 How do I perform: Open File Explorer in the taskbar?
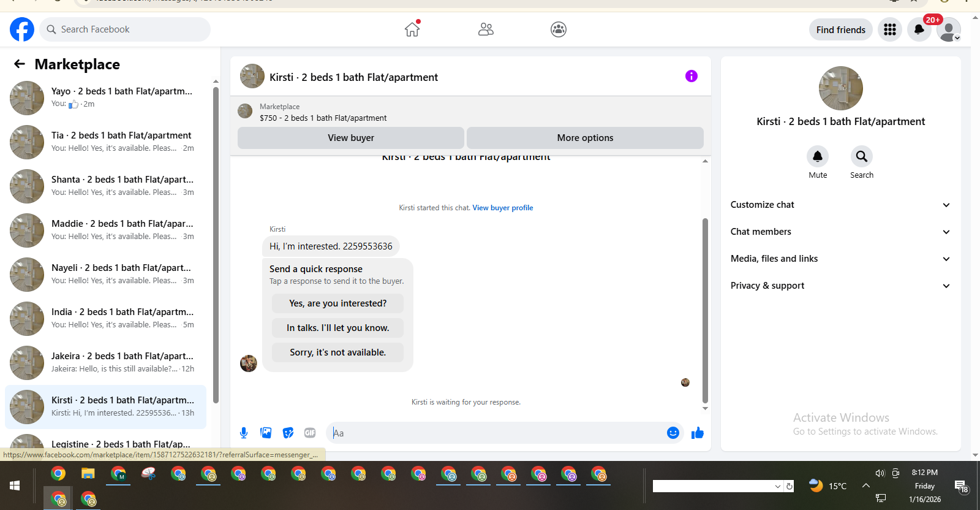click(x=88, y=474)
